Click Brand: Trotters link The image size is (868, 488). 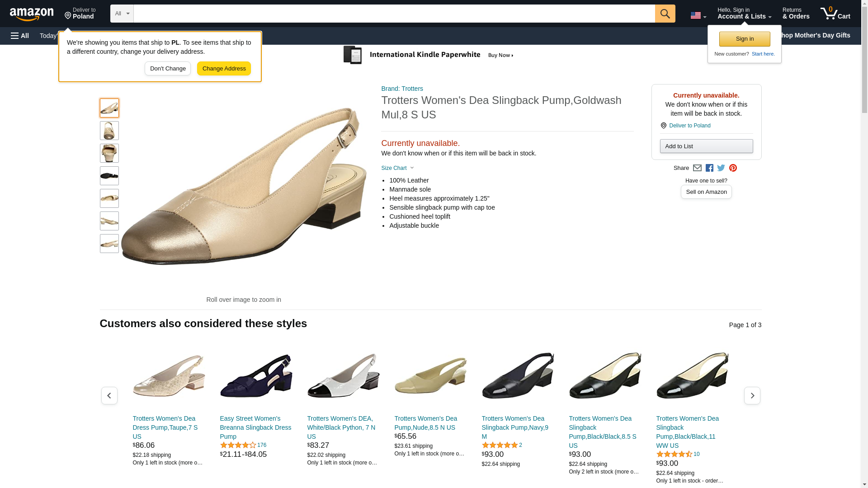(x=402, y=89)
